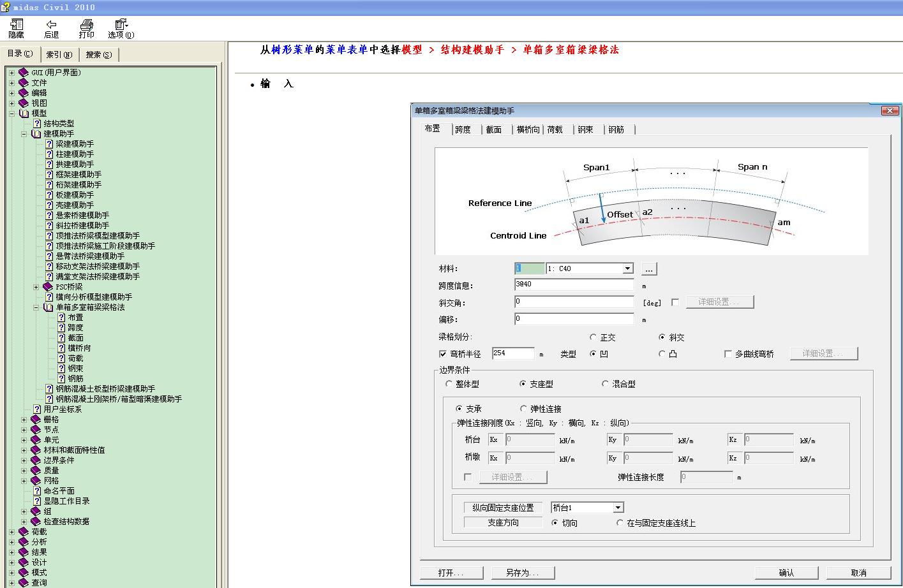Viewport: 903px width, 588px height.
Task: Select the 正交 radio button
Action: point(593,337)
